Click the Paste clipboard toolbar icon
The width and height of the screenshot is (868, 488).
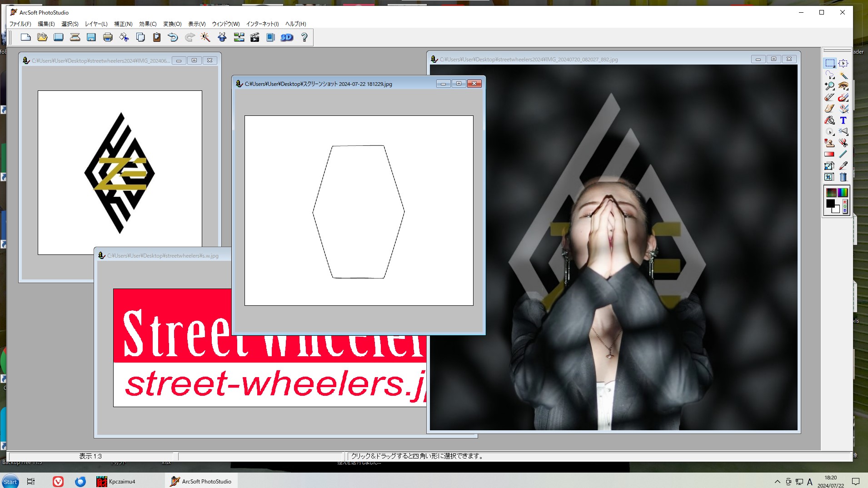click(157, 37)
